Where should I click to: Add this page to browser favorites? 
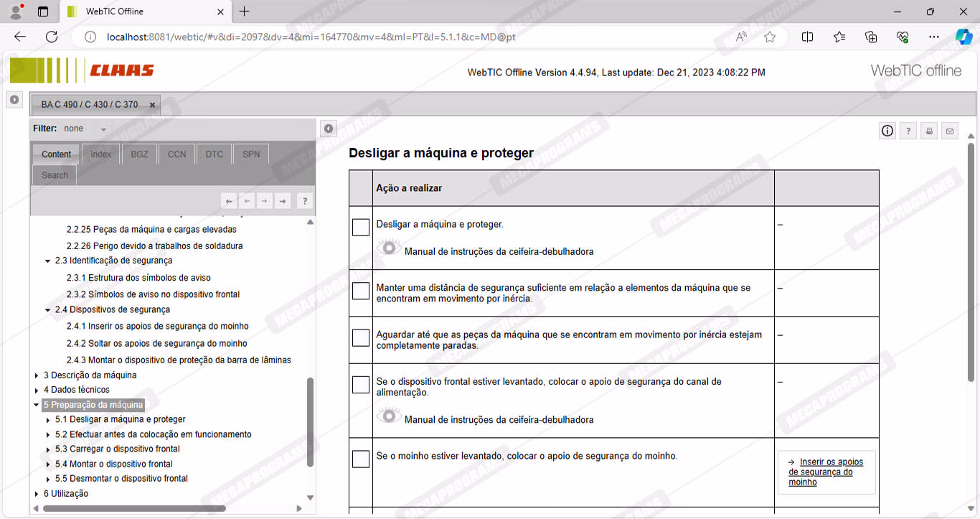click(x=770, y=37)
